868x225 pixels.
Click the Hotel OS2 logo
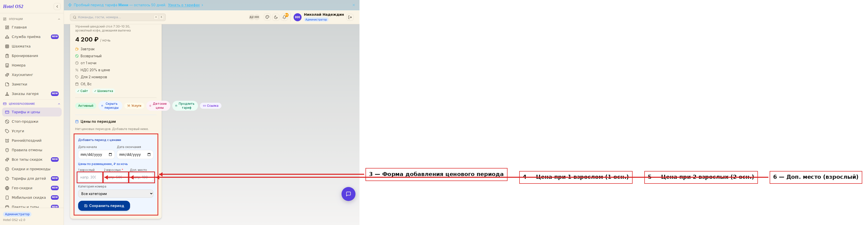tap(13, 6)
